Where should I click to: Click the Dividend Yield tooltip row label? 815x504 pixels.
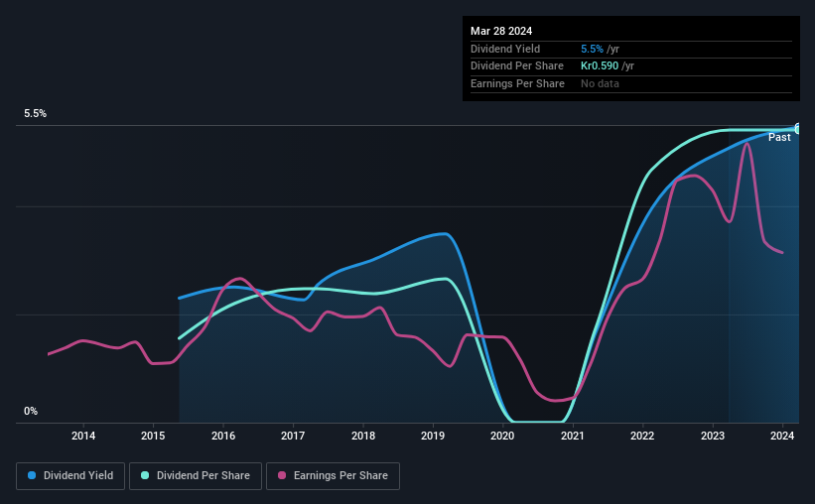click(x=505, y=49)
